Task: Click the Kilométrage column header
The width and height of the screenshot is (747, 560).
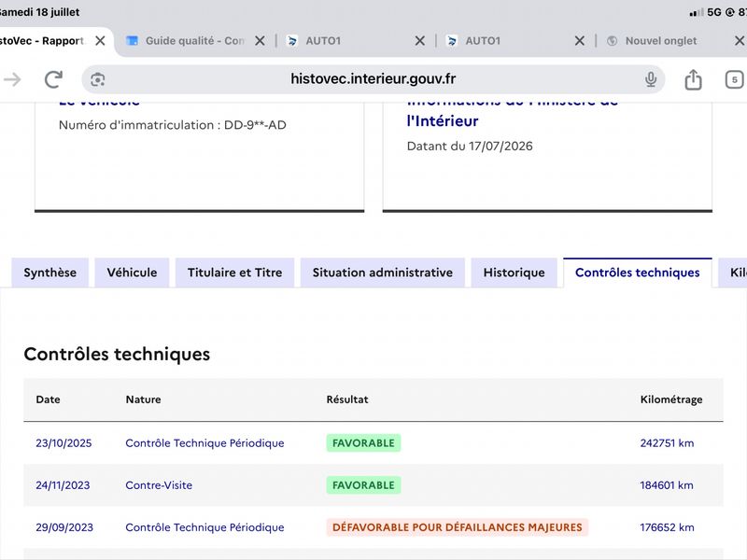Action: point(671,400)
